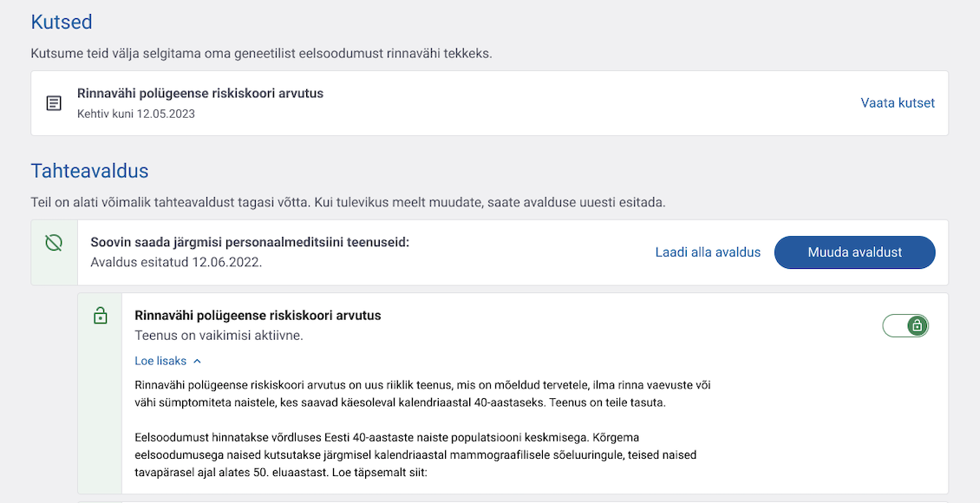
Task: Open the invitation via Vaata kutset
Action: click(896, 103)
